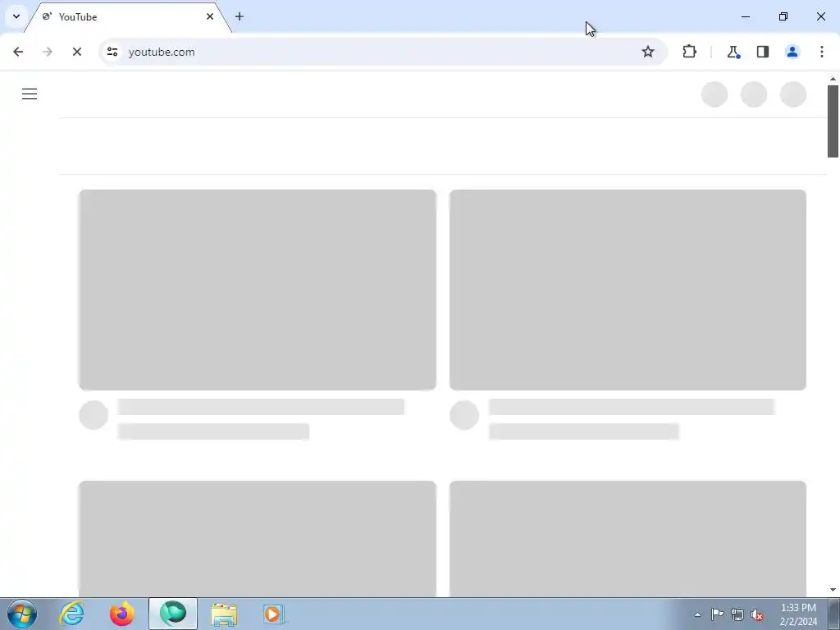840x630 pixels.
Task: Expand the tab search dropdown arrow
Action: pyautogui.click(x=16, y=16)
